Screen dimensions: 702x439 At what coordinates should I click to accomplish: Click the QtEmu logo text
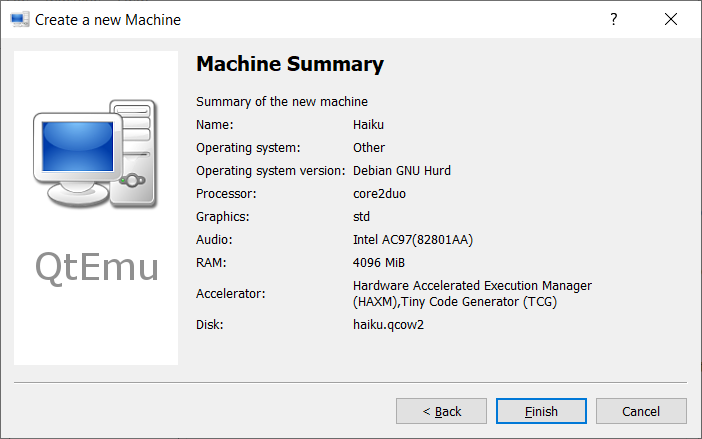pos(96,267)
